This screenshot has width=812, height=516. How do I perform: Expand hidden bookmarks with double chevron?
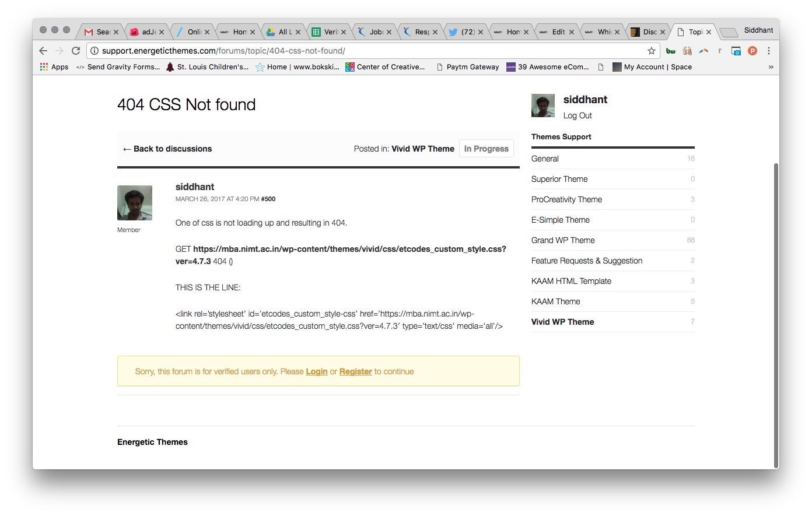tap(771, 67)
